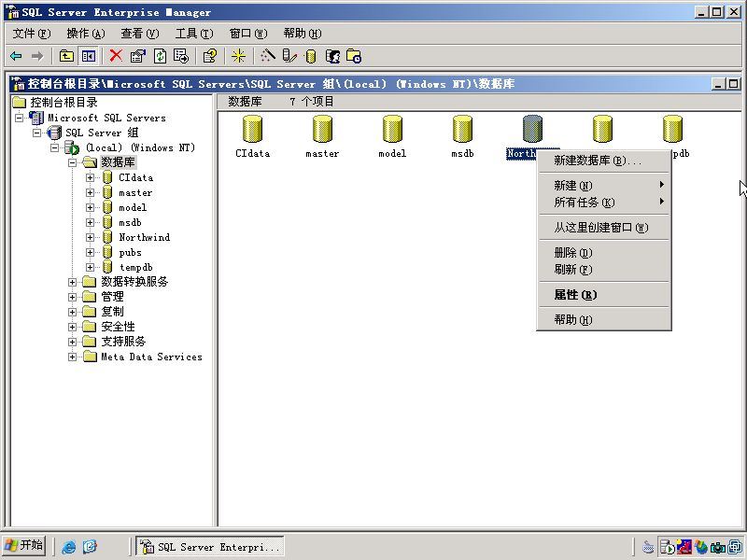Expand the Northwind node in tree
Viewport: 747px width, 560px height.
[x=90, y=237]
